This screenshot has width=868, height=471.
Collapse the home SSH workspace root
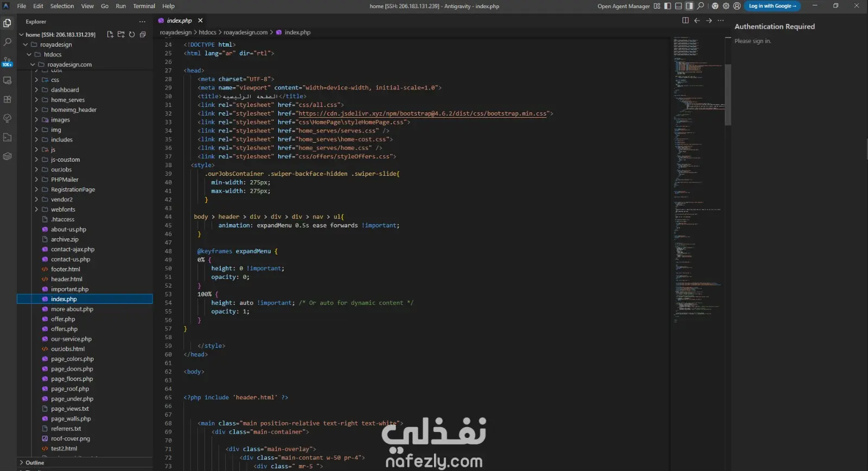22,35
